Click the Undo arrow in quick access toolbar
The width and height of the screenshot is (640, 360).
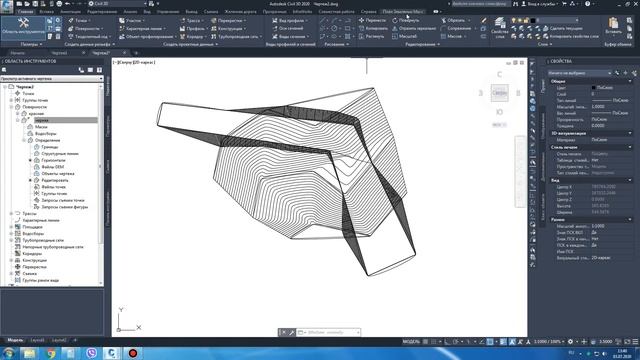pos(67,4)
